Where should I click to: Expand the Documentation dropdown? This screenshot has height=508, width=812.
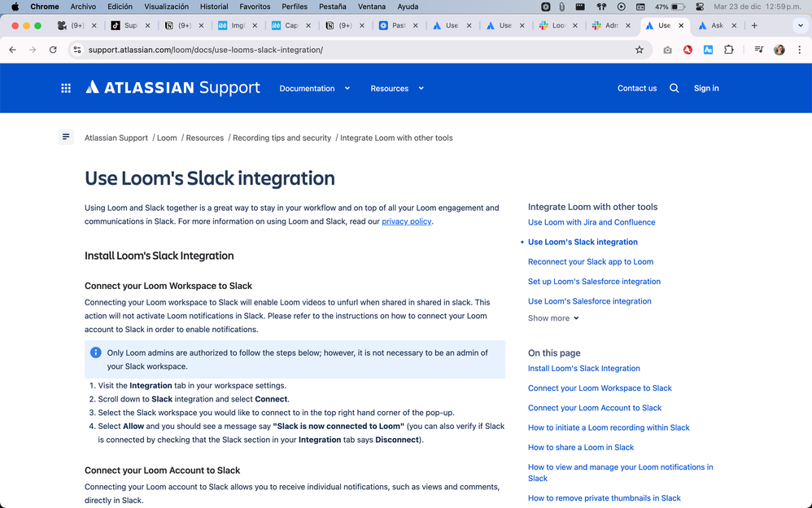click(315, 88)
